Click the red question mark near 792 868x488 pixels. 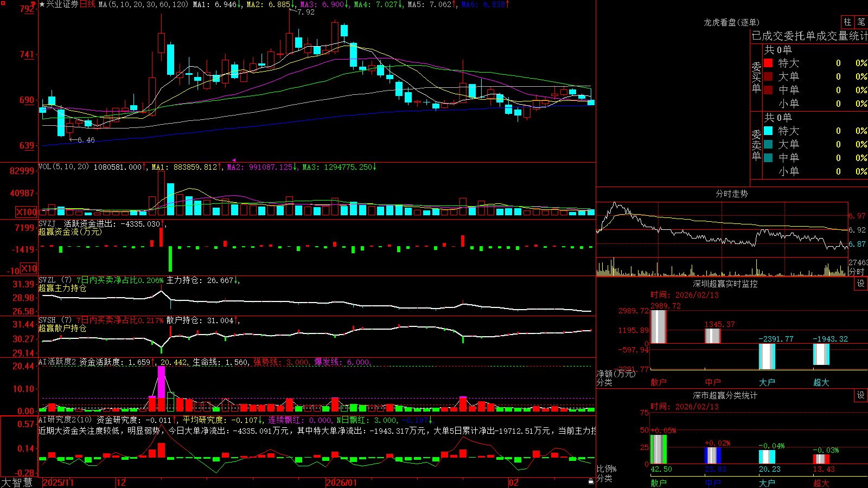coord(34,4)
